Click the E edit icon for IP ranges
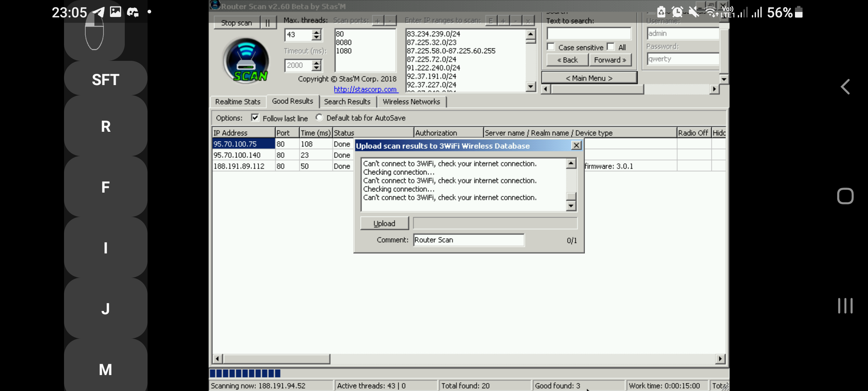Image resolution: width=868 pixels, height=391 pixels. [x=491, y=21]
